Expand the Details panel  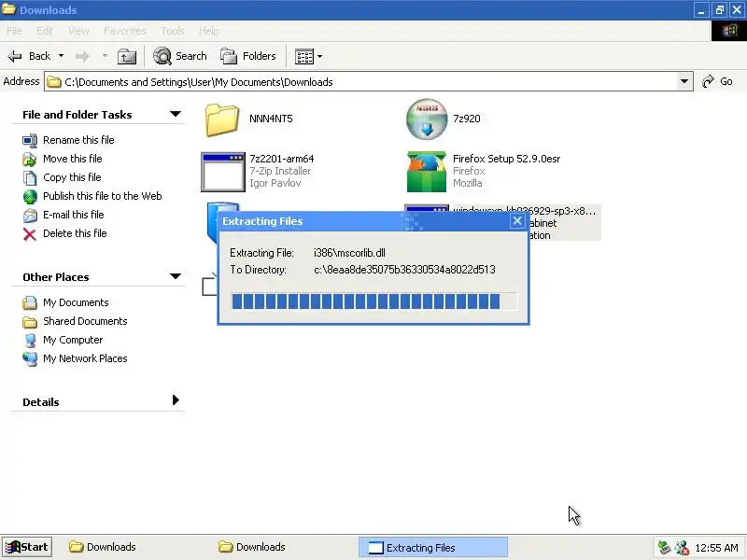[x=176, y=400]
